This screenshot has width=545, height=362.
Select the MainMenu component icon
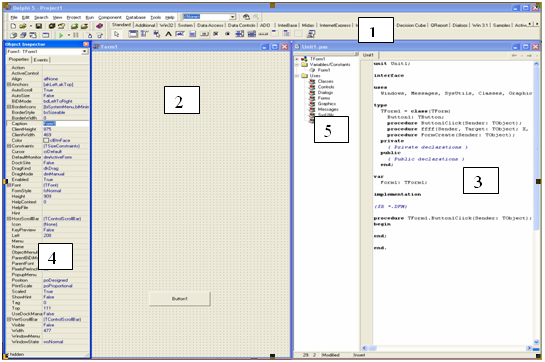[145, 34]
